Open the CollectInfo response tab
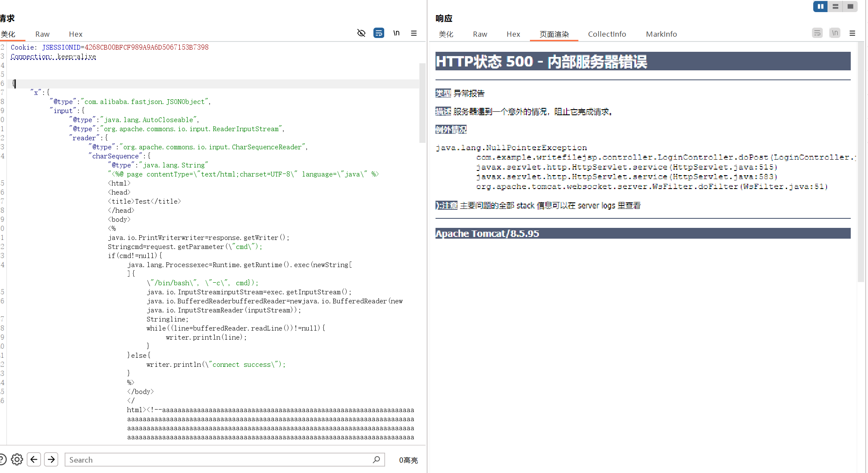This screenshot has height=473, width=868. pos(607,34)
